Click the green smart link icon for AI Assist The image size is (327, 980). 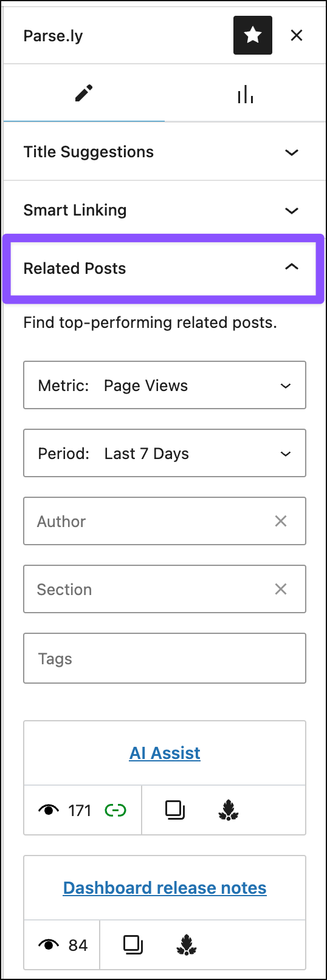pyautogui.click(x=115, y=810)
